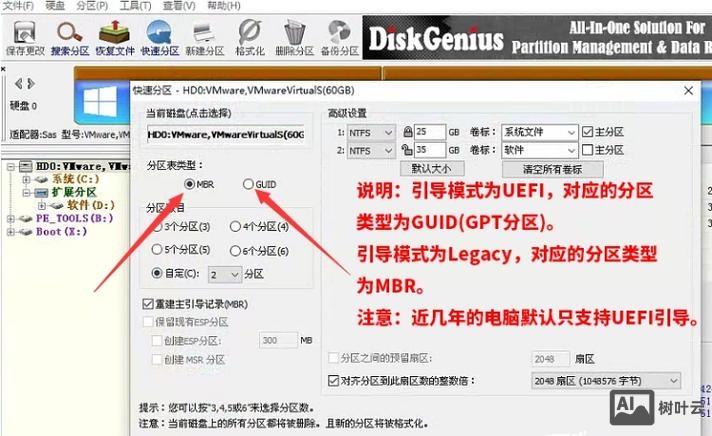Open NTFS filesystem dropdown for partition 2
Screen dimensions: 712x436
tap(371, 150)
